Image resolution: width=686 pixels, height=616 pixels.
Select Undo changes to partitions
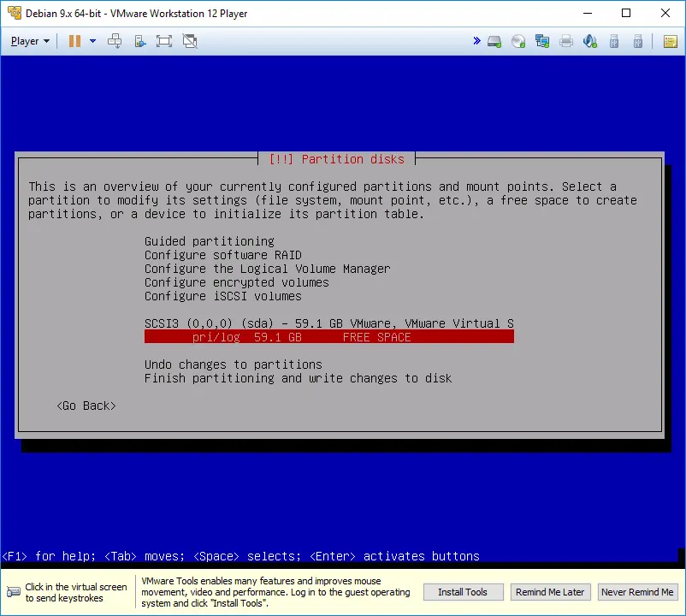click(234, 364)
